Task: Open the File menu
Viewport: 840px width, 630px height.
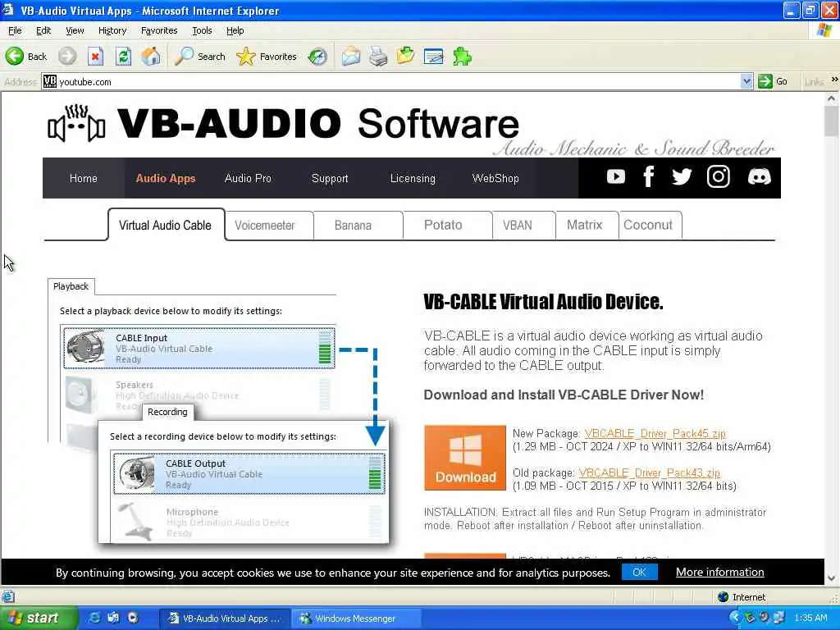Action: tap(15, 30)
